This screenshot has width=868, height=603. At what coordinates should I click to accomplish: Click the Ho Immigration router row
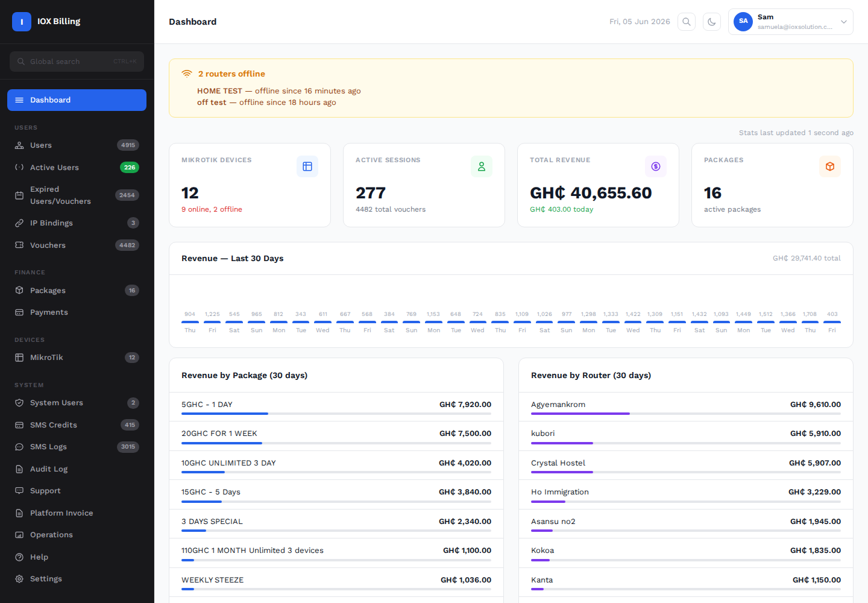pyautogui.click(x=686, y=494)
